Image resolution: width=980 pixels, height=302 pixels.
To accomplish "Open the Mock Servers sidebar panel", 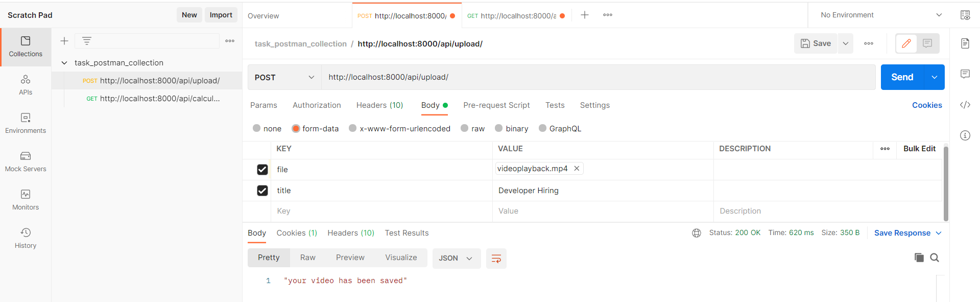I will pos(26,162).
